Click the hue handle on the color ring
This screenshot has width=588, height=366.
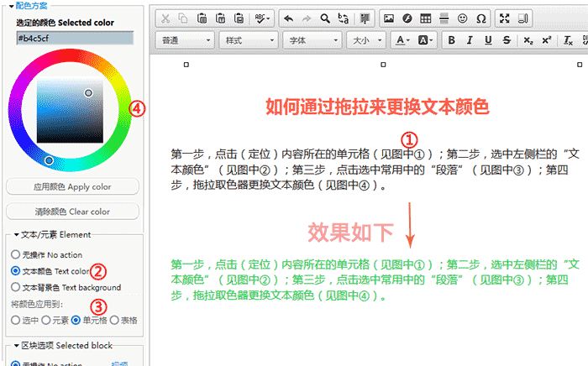pos(49,160)
